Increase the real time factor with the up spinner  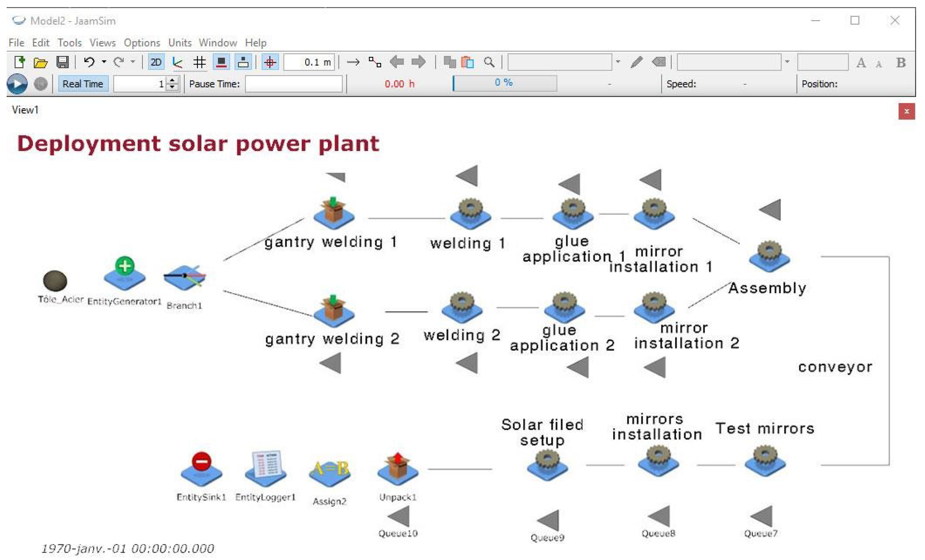[x=172, y=80]
